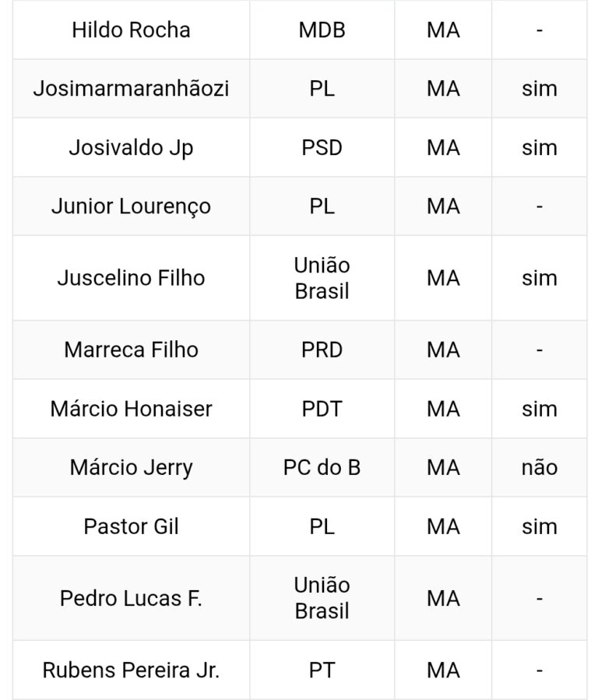The image size is (598, 700).
Task: Select the PDT party cell
Action: [x=322, y=409]
